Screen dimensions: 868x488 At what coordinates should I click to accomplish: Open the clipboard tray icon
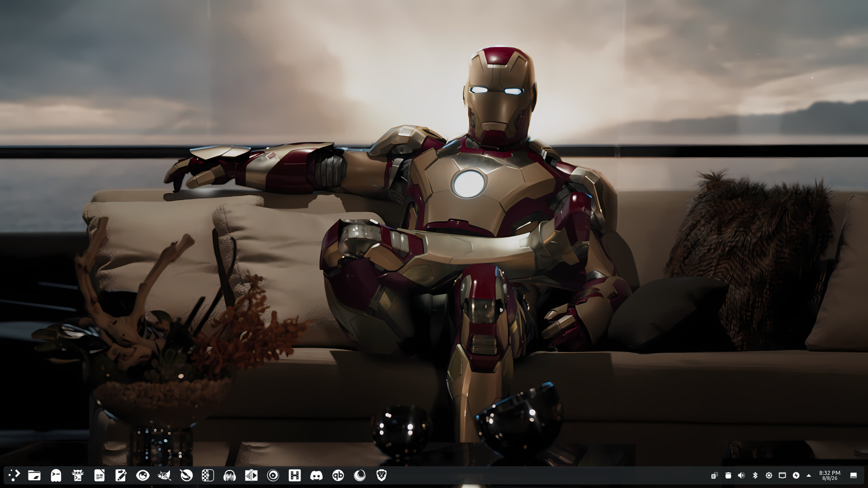click(x=715, y=475)
